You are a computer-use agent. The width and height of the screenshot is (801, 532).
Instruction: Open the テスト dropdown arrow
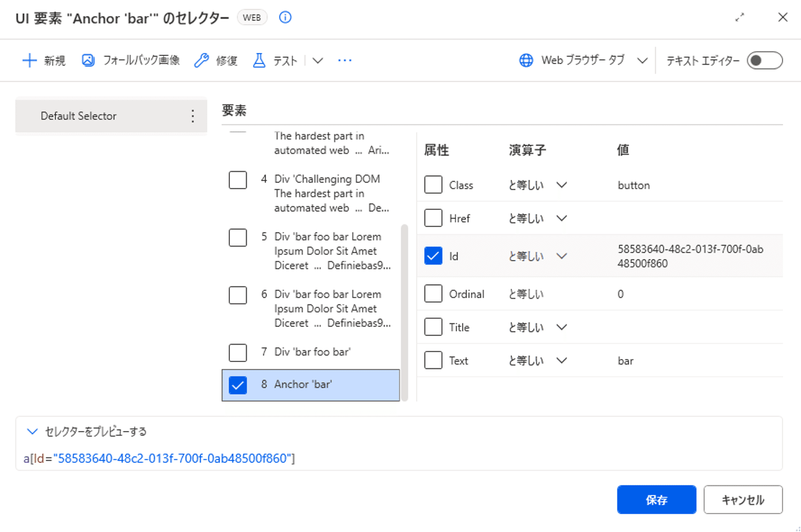[x=318, y=61]
